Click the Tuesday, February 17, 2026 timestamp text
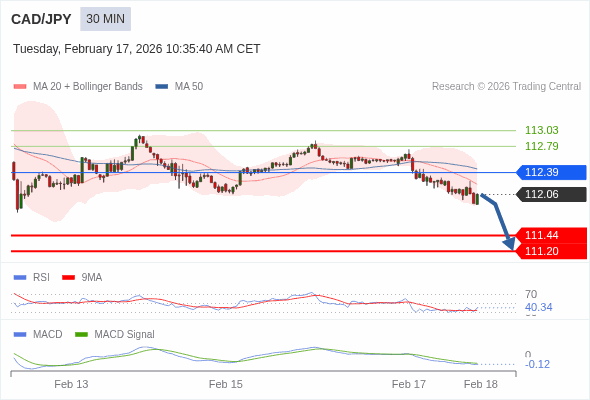Image resolution: width=590 pixels, height=400 pixels. (x=137, y=49)
